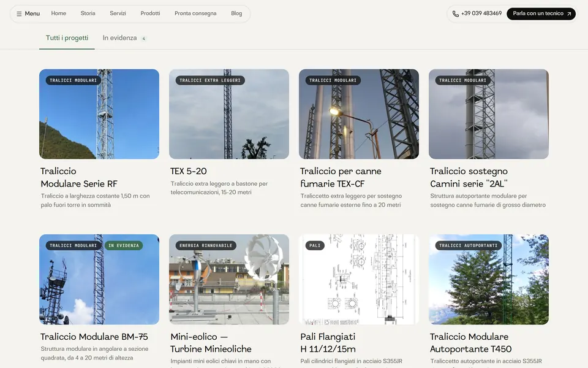Image resolution: width=588 pixels, height=368 pixels.
Task: Open the Prodotti nav link
Action: 150,13
